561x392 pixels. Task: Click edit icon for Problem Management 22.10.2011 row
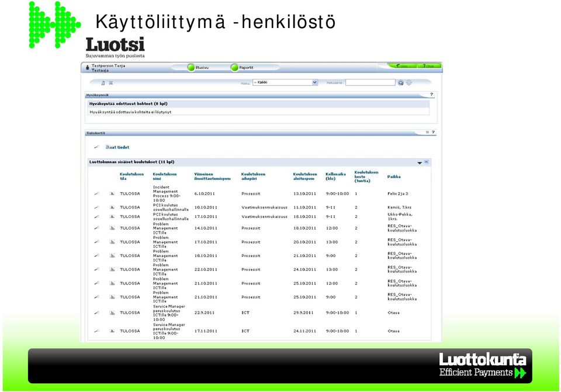coord(96,269)
